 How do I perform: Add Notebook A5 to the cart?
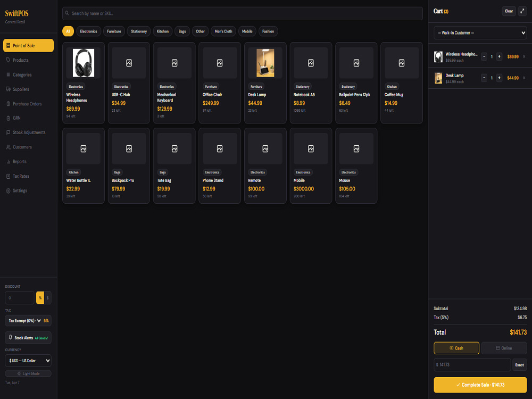click(311, 83)
